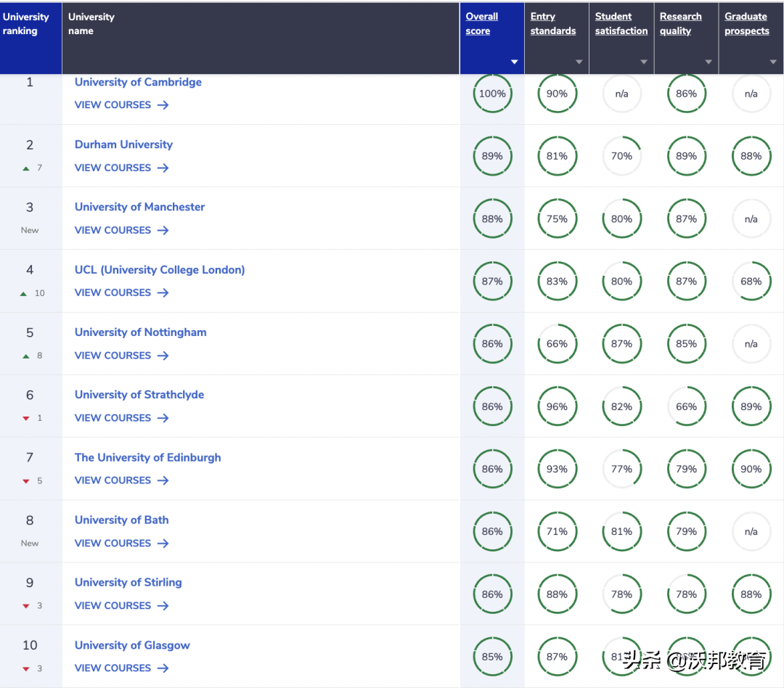The width and height of the screenshot is (784, 688).
Task: Sort by Student satisfaction dropdown arrow
Action: tap(644, 62)
